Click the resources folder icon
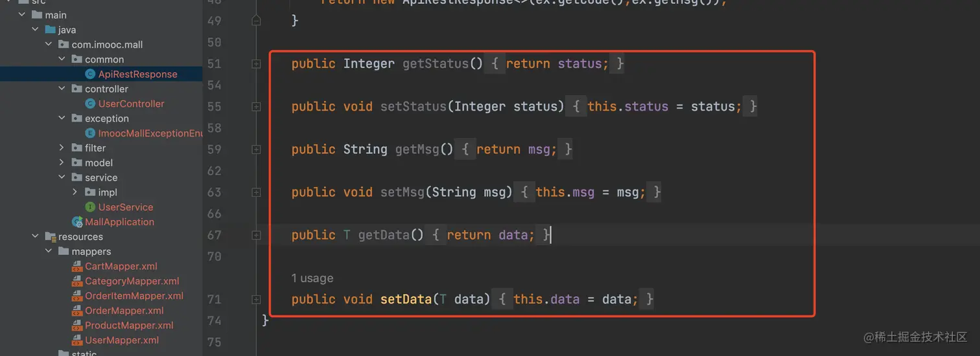Screen dimensions: 980x356 pyautogui.click(x=51, y=237)
